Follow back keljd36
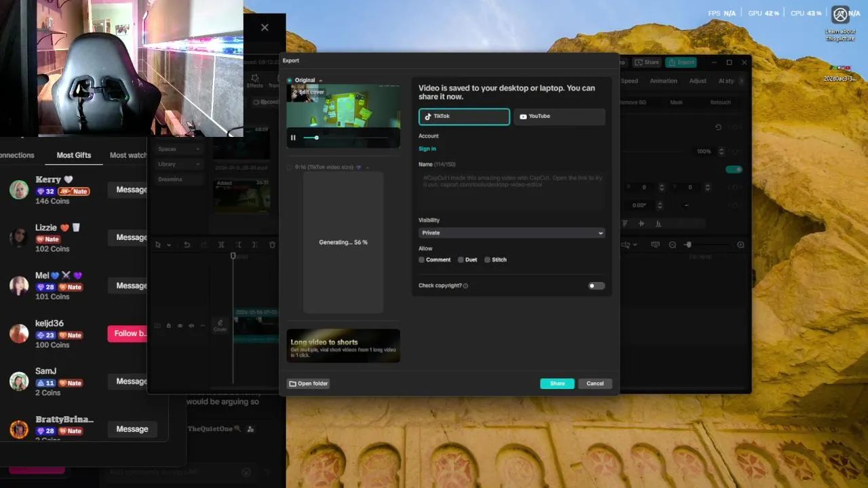The width and height of the screenshot is (868, 488). [128, 333]
